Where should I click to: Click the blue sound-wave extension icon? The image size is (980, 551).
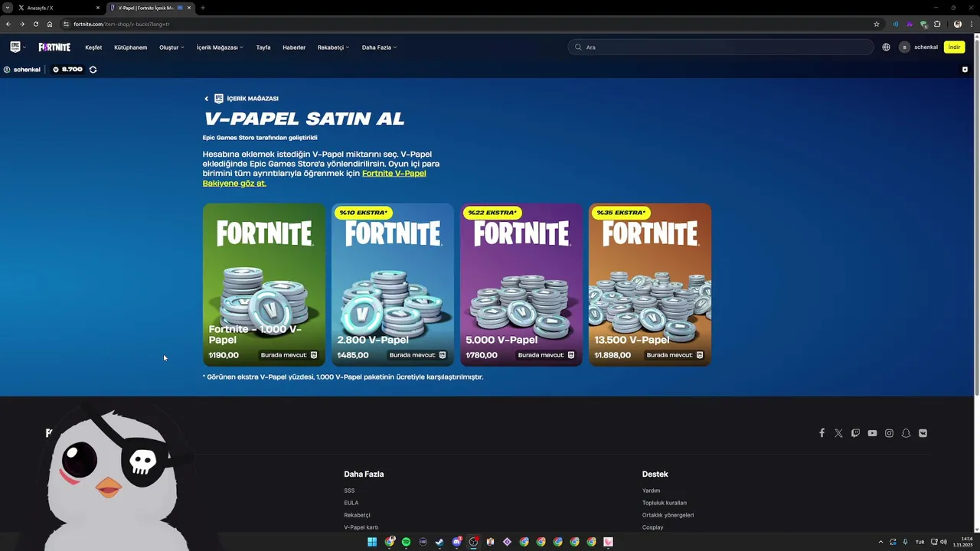[x=896, y=24]
